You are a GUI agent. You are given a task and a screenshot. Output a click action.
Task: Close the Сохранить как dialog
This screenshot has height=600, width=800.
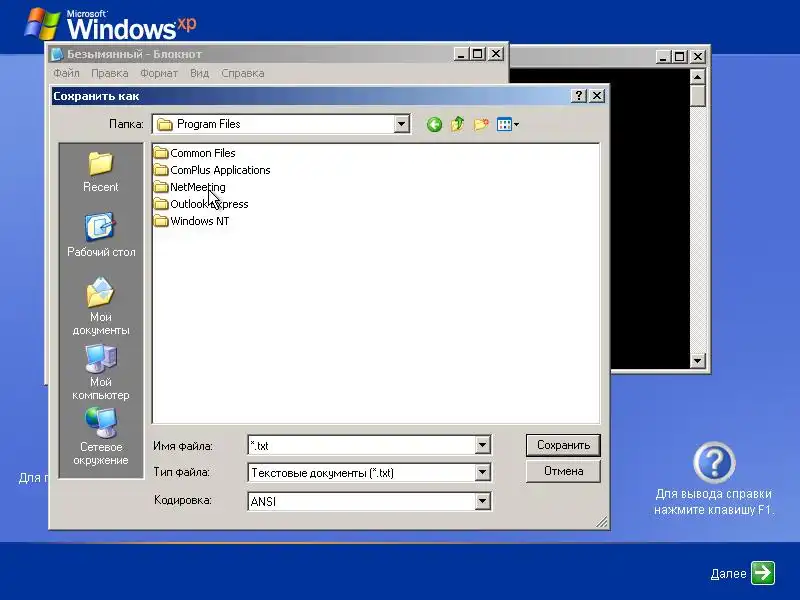pyautogui.click(x=597, y=95)
